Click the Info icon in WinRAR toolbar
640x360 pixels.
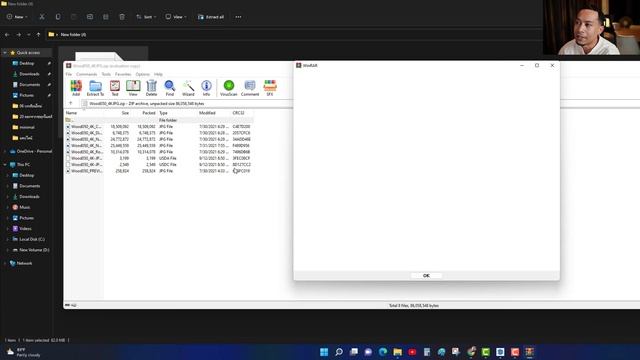(207, 88)
